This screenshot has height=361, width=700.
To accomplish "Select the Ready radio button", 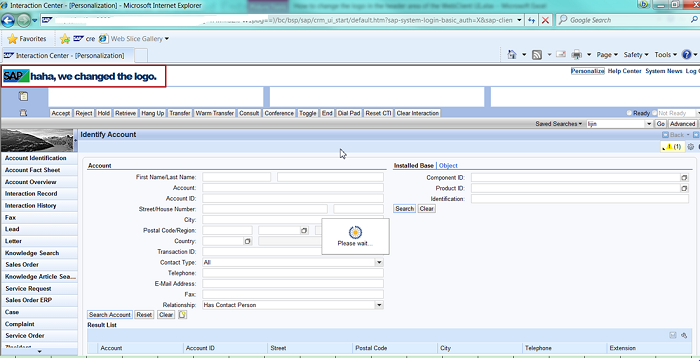I will coord(630,113).
